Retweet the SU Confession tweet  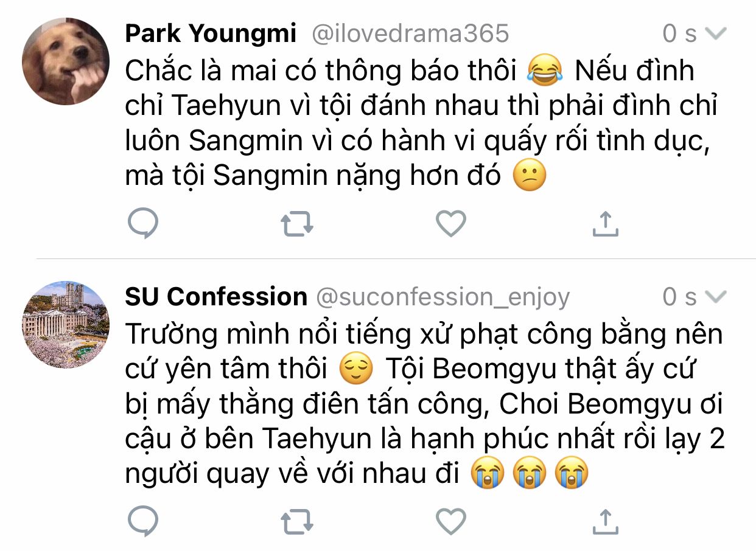[x=297, y=522]
